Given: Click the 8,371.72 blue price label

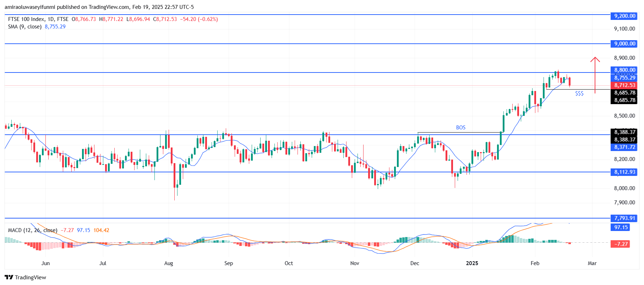Looking at the screenshot, I should coord(624,147).
